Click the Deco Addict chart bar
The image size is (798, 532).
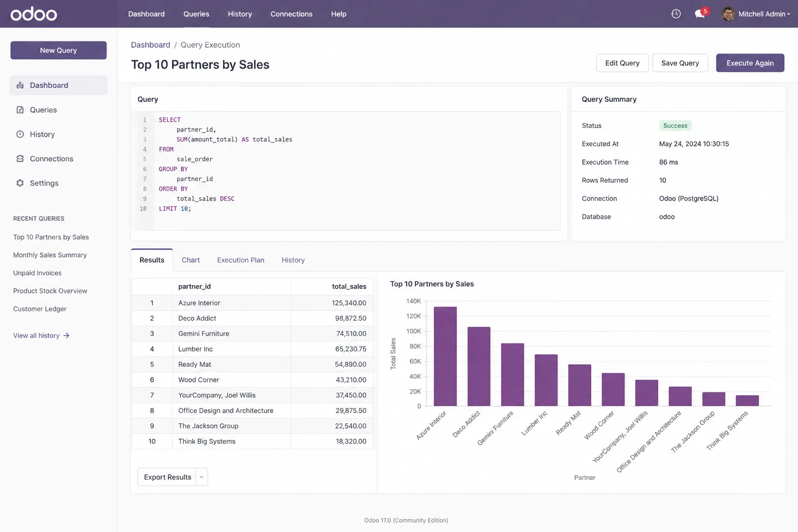pos(479,366)
